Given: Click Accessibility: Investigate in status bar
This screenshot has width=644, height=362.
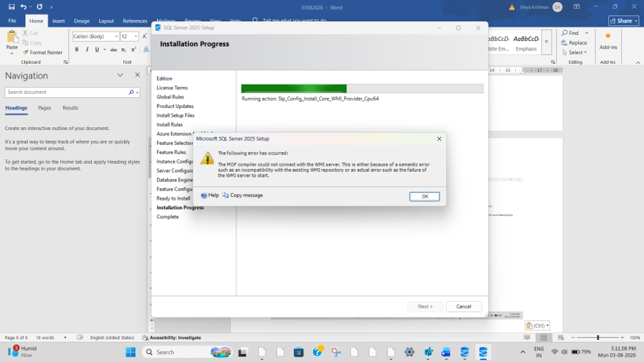Looking at the screenshot, I should click(x=172, y=338).
